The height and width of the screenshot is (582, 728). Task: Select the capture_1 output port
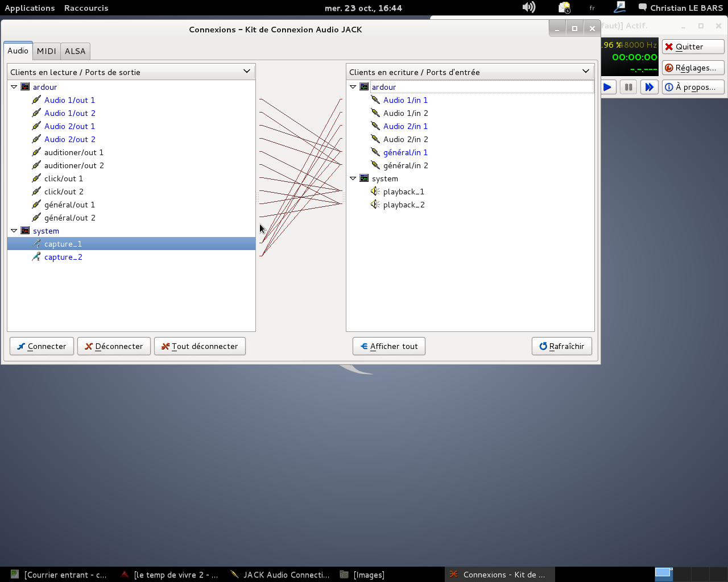coord(131,244)
